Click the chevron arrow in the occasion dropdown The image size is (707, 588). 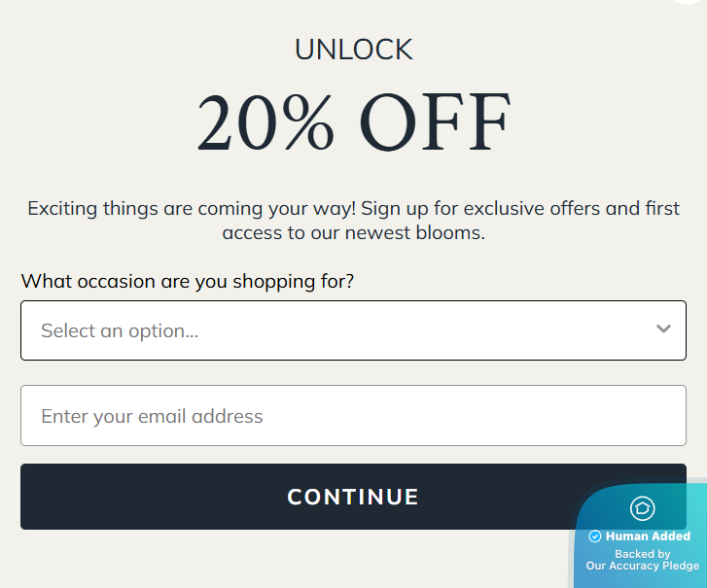663,329
